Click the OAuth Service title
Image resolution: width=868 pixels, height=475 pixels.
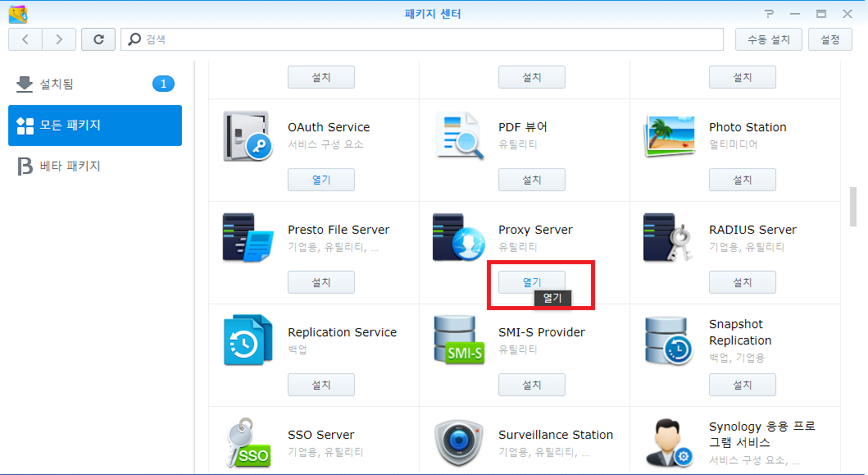[329, 127]
